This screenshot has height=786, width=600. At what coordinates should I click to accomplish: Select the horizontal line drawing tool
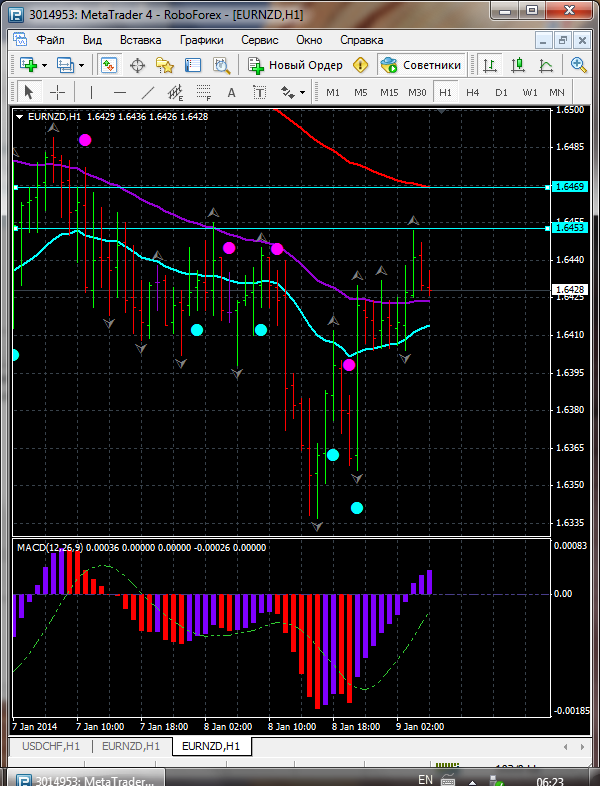coord(119,92)
